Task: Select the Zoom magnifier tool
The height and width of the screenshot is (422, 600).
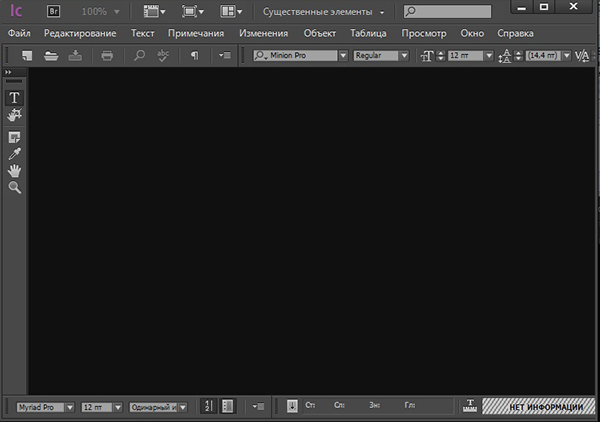Action: (15, 188)
